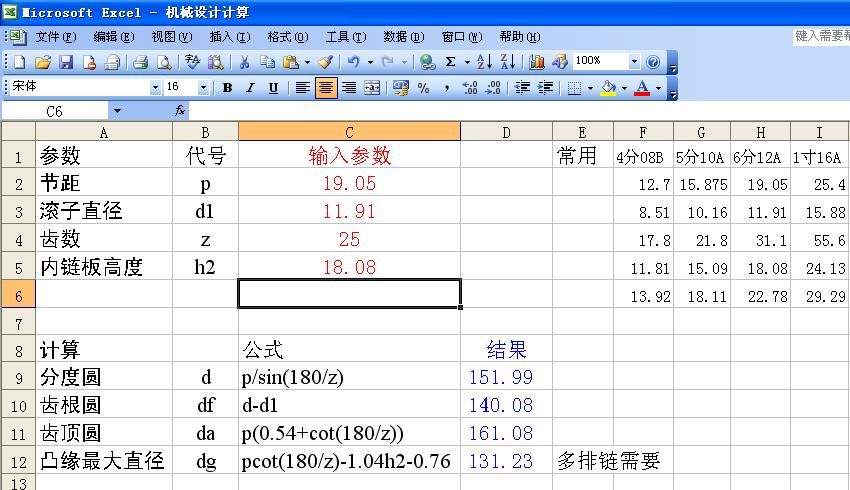Expand the paste options arrow

pyautogui.click(x=307, y=62)
